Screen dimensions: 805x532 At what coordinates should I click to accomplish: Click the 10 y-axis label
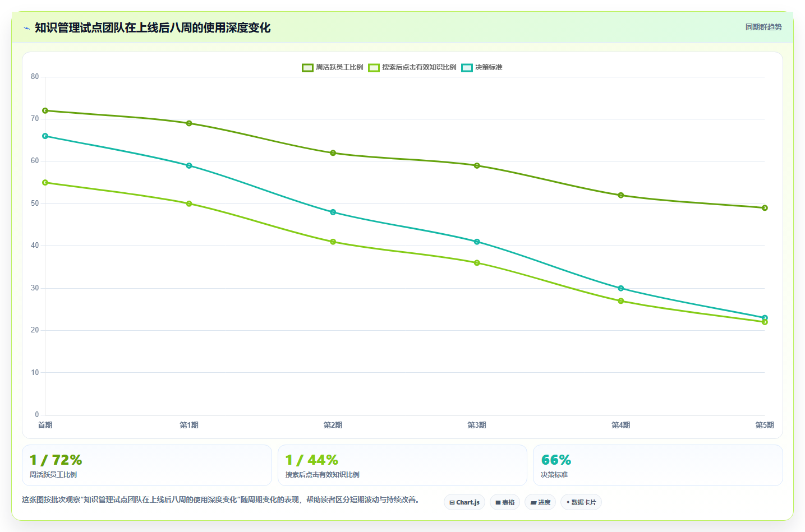(35, 373)
